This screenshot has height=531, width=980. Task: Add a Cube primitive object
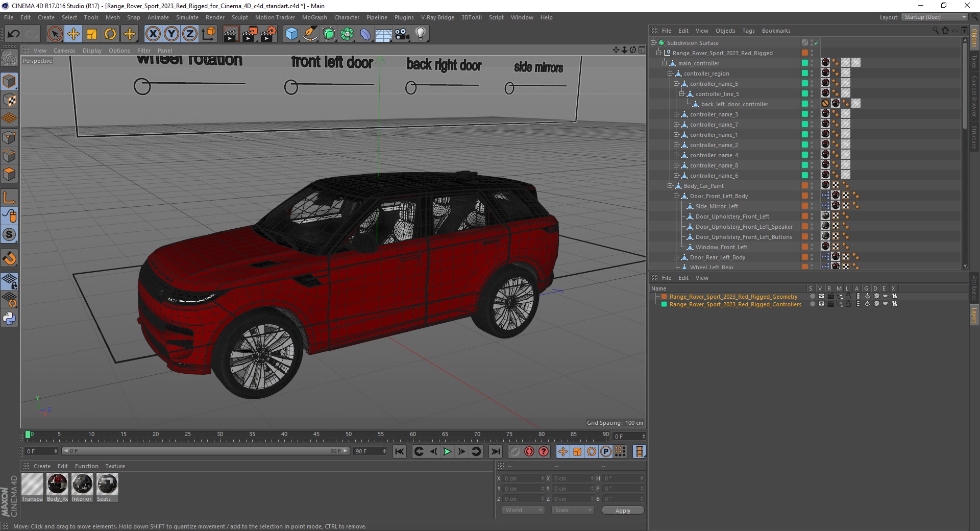pyautogui.click(x=291, y=34)
